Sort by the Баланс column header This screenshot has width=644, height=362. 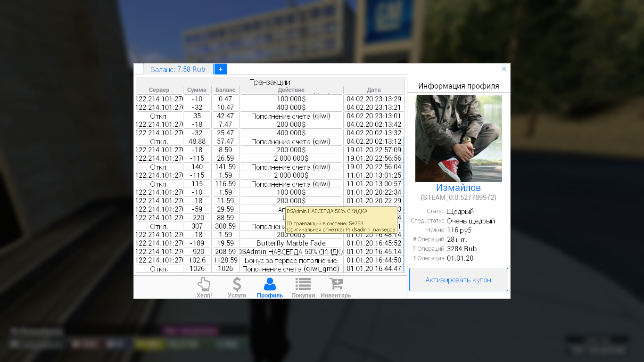[x=225, y=90]
